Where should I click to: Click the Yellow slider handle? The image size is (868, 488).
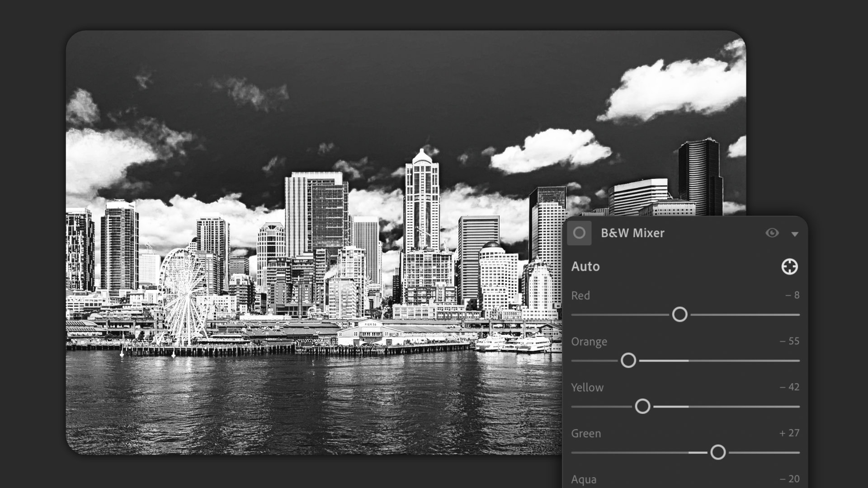point(642,407)
